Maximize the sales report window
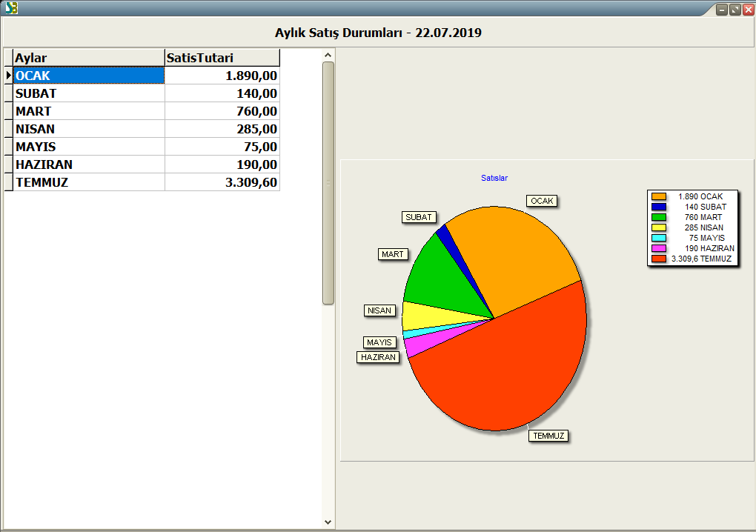The height and width of the screenshot is (532, 756). point(735,10)
